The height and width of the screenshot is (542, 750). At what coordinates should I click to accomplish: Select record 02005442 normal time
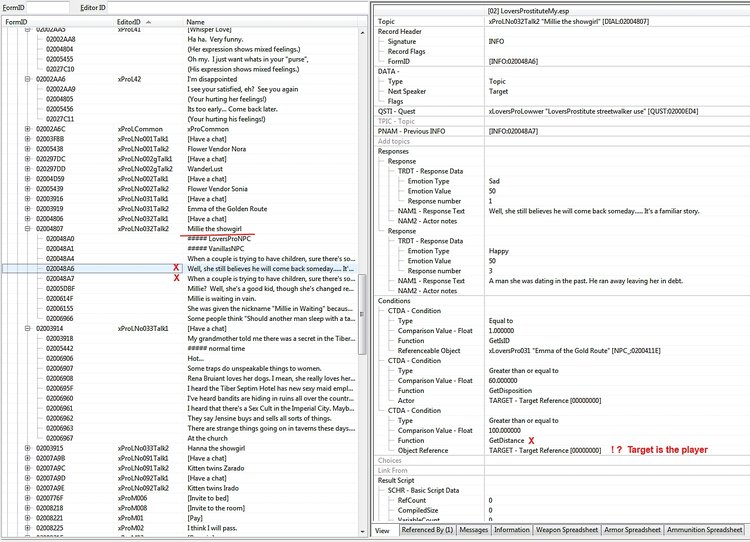[179, 348]
